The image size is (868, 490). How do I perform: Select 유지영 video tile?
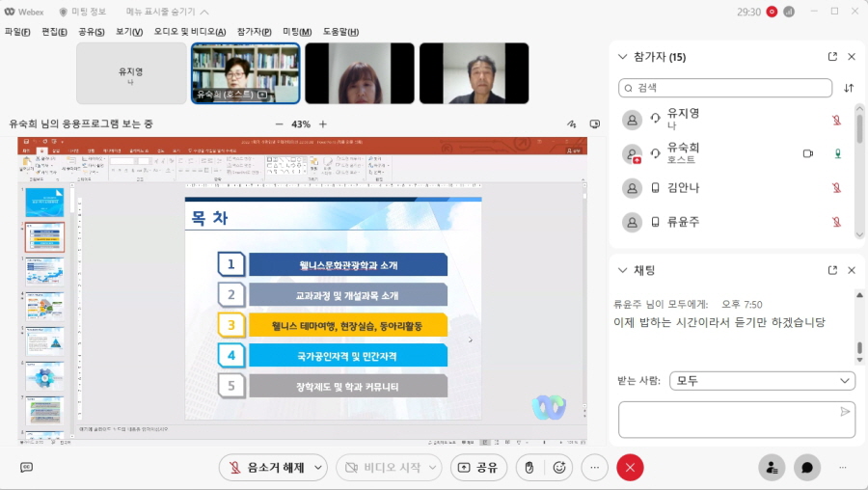(131, 73)
